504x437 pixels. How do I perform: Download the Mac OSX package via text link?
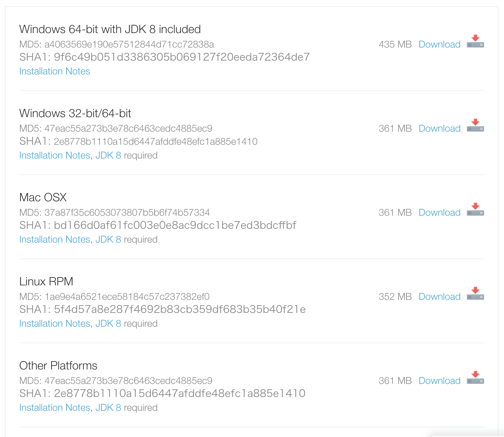click(439, 213)
